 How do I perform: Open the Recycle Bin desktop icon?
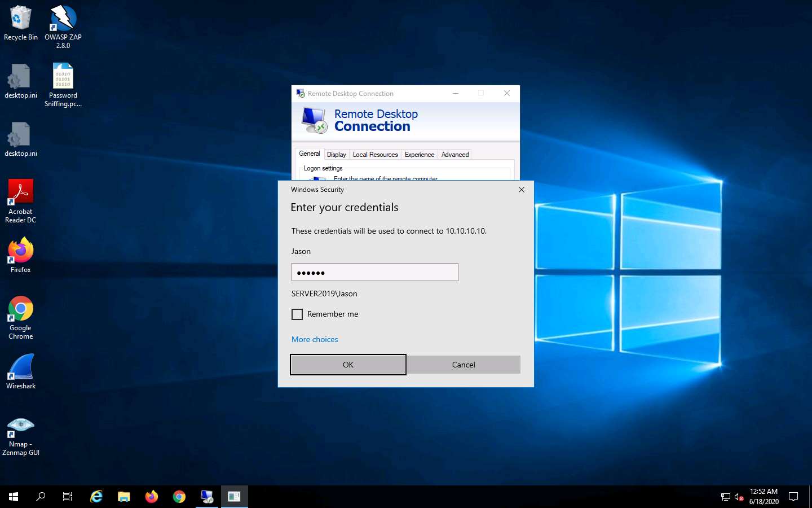(x=21, y=23)
